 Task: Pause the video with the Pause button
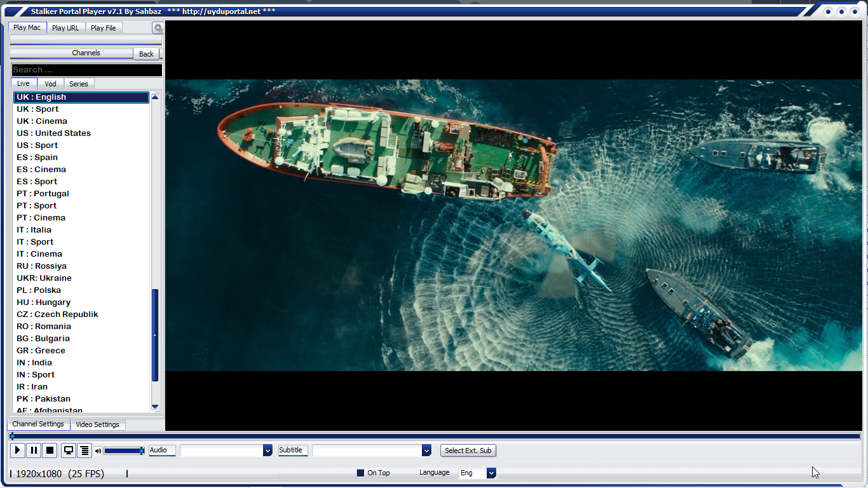point(34,451)
